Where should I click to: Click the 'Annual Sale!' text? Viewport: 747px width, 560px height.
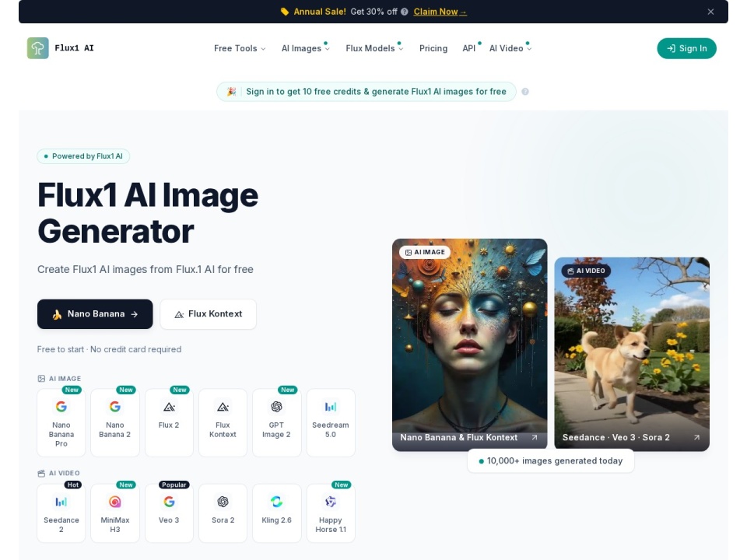[320, 12]
